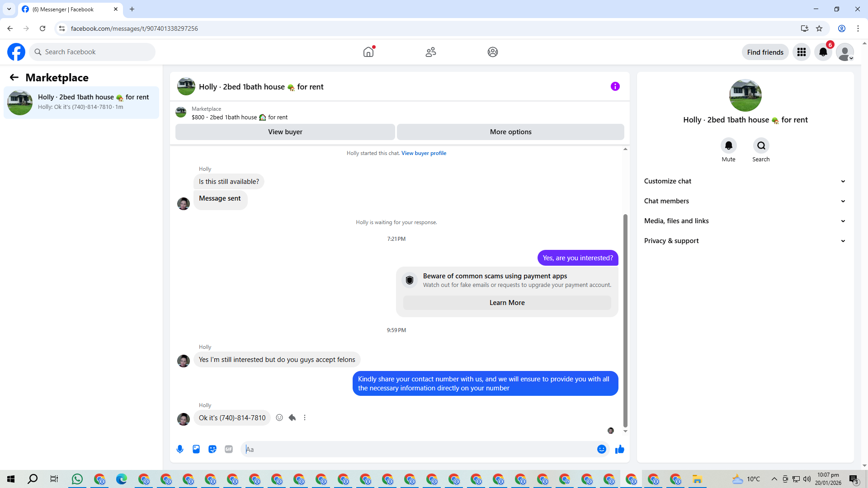This screenshot has width=868, height=488.
Task: Send a thumbs up like
Action: pyautogui.click(x=620, y=449)
